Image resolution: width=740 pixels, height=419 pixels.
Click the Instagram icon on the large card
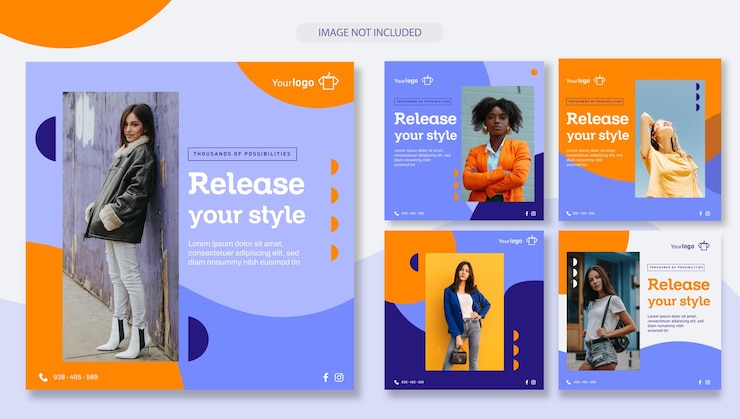tap(339, 377)
